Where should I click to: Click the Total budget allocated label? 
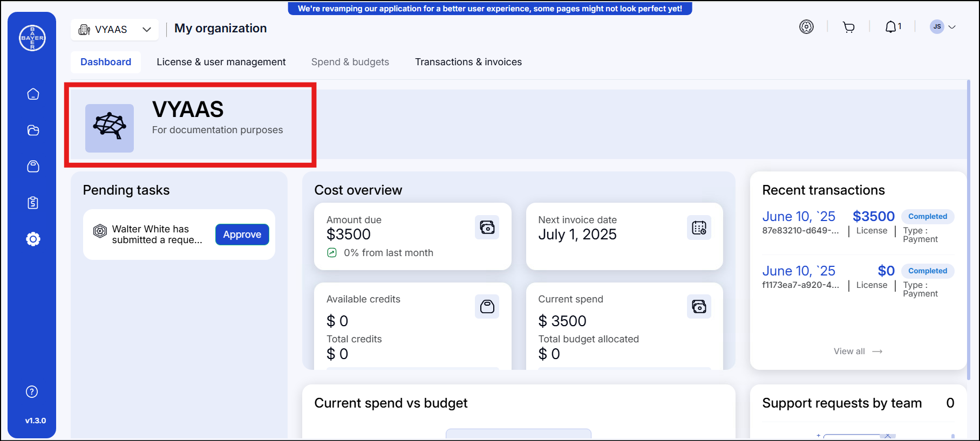click(x=588, y=339)
